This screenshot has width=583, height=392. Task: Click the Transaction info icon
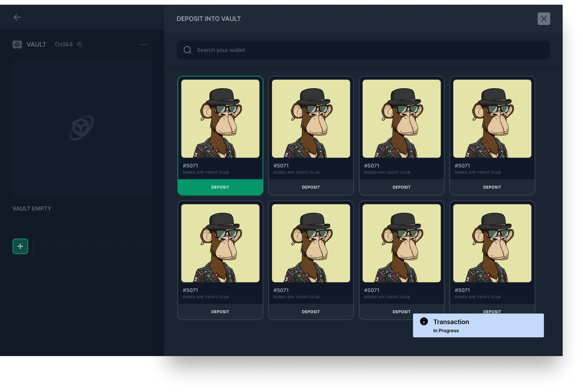point(424,321)
